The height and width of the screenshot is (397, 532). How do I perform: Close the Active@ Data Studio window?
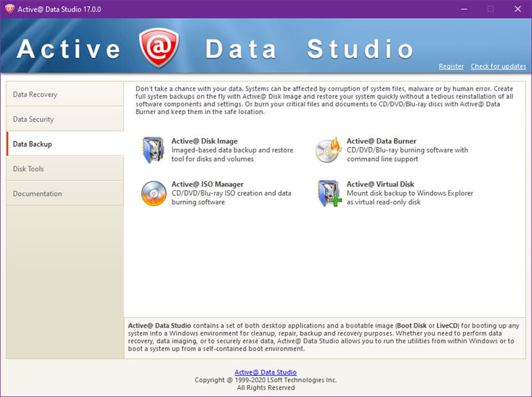(x=518, y=9)
